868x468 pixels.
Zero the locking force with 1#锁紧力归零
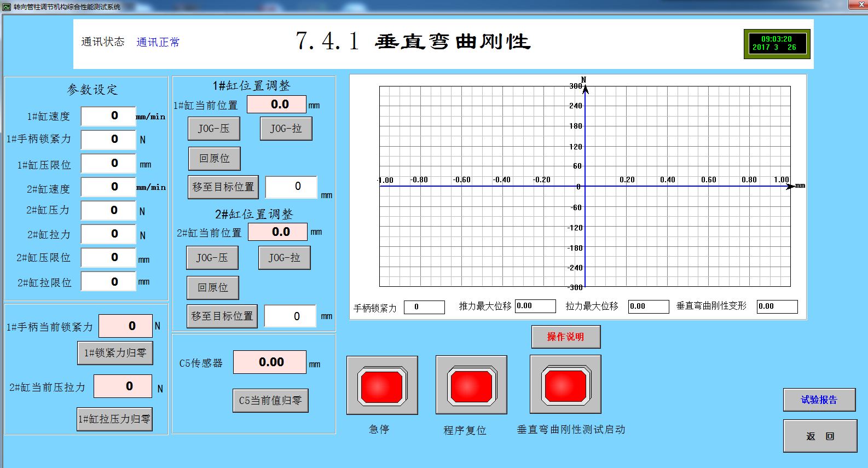(x=115, y=353)
